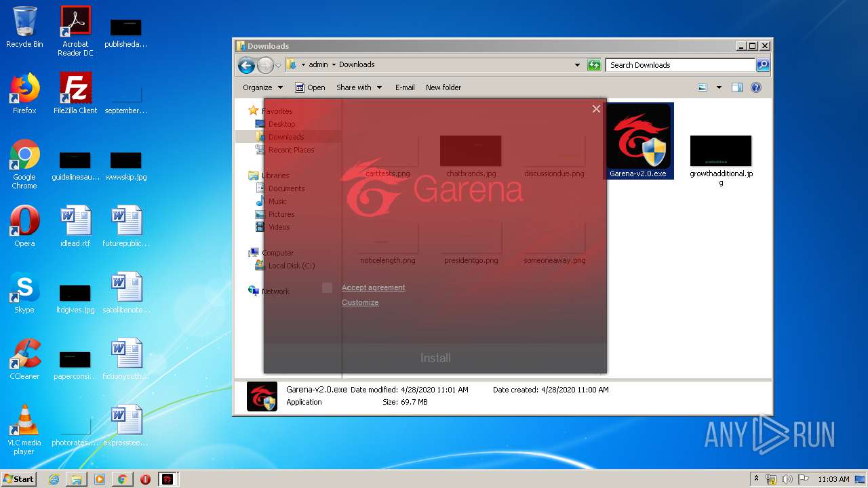Image resolution: width=868 pixels, height=488 pixels.
Task: Open Internet Explorer from taskbar
Action: [54, 479]
